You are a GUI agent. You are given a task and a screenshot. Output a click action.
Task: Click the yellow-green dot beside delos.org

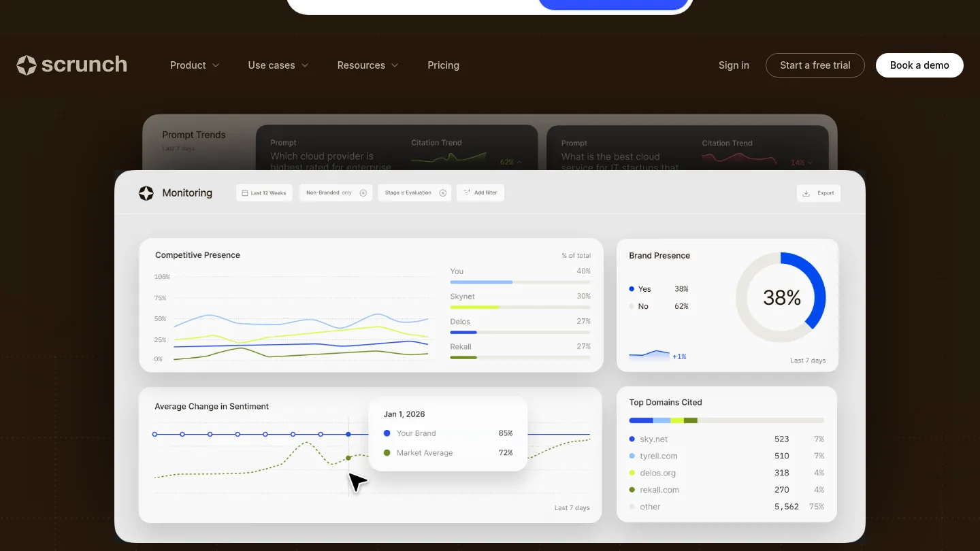(x=632, y=473)
